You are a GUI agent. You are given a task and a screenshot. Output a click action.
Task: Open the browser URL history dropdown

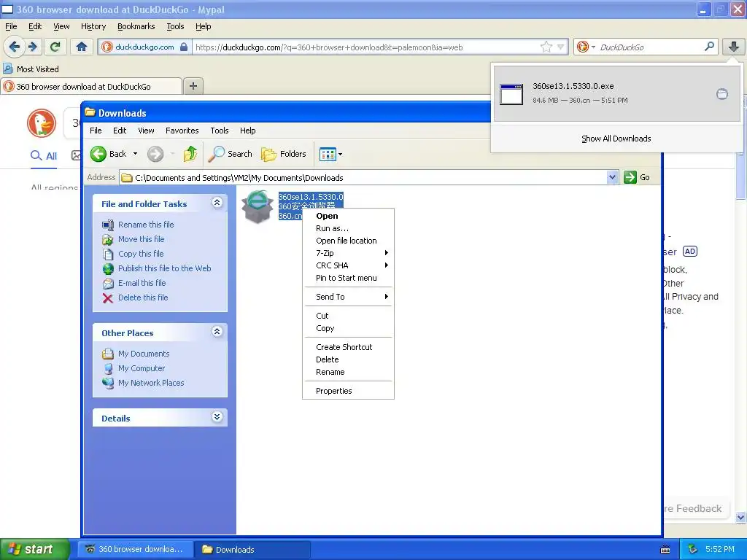[561, 47]
